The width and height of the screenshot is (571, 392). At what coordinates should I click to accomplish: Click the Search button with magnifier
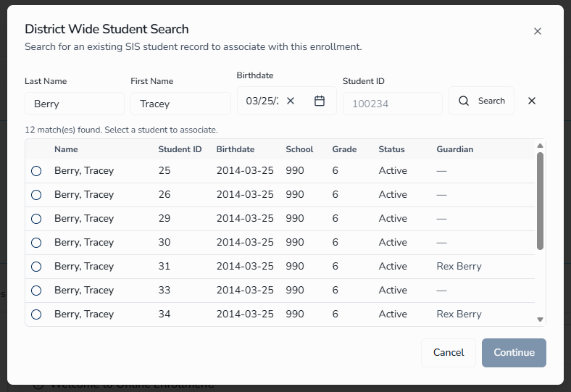pyautogui.click(x=481, y=101)
